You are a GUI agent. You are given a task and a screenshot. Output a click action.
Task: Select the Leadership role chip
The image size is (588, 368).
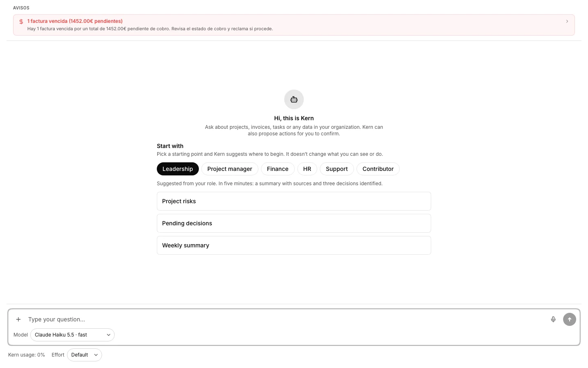pyautogui.click(x=178, y=169)
